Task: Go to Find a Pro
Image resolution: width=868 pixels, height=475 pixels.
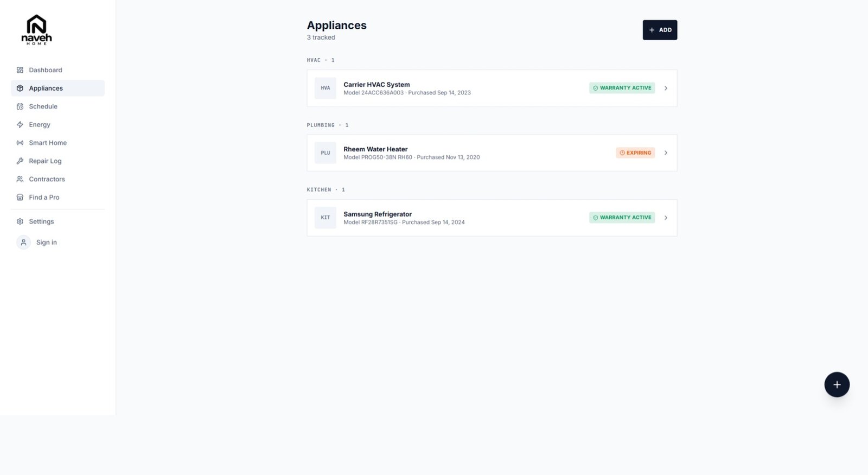Action: click(58, 197)
